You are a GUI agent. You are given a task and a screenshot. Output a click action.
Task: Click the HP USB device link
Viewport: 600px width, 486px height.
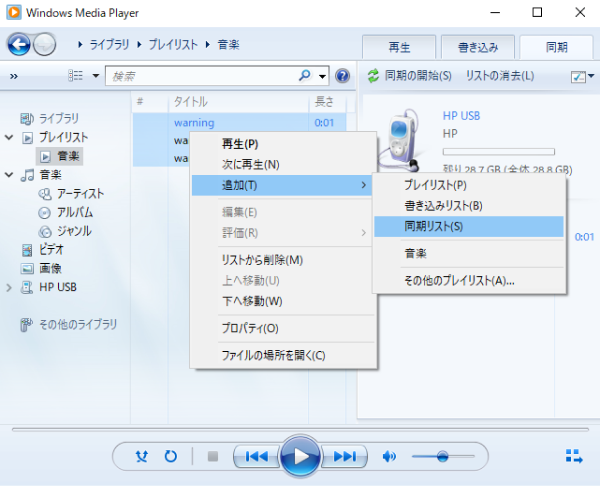pyautogui.click(x=461, y=116)
